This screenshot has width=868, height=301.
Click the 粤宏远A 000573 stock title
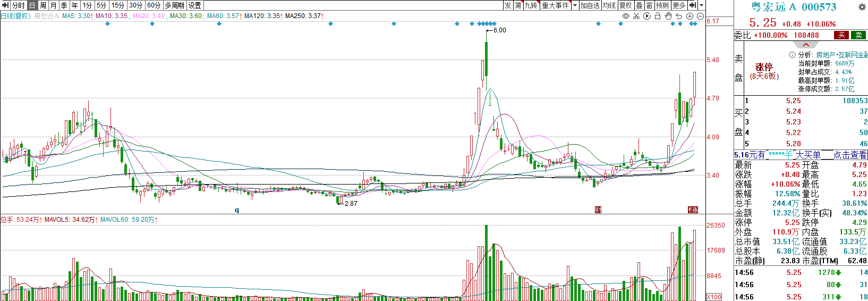click(794, 7)
